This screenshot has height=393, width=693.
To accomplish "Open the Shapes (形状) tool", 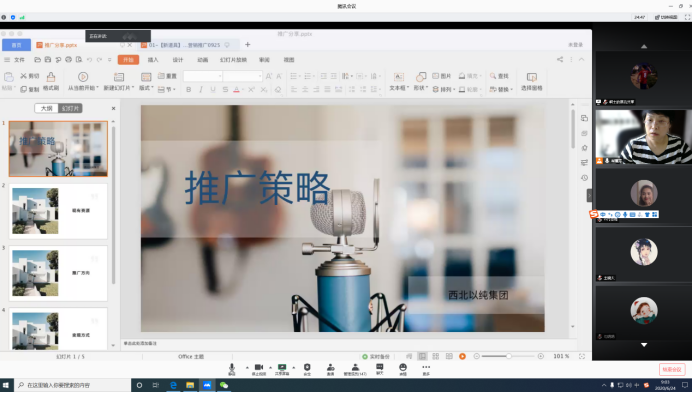I will 421,81.
